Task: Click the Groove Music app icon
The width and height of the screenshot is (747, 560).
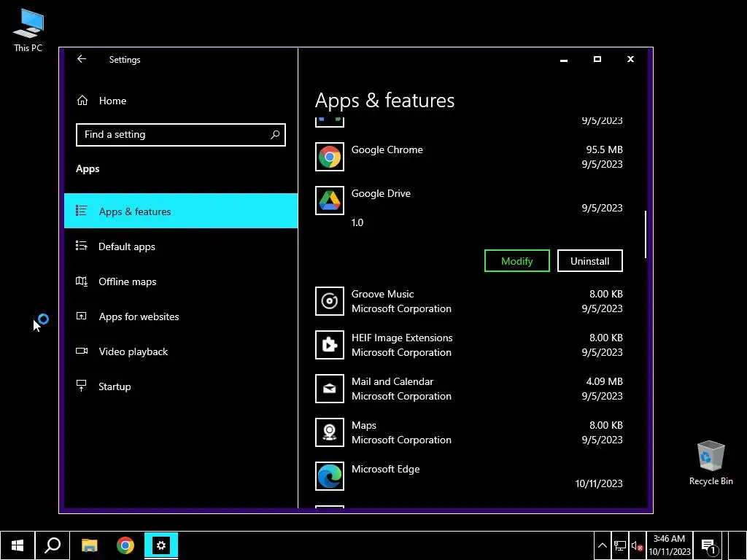Action: [329, 301]
